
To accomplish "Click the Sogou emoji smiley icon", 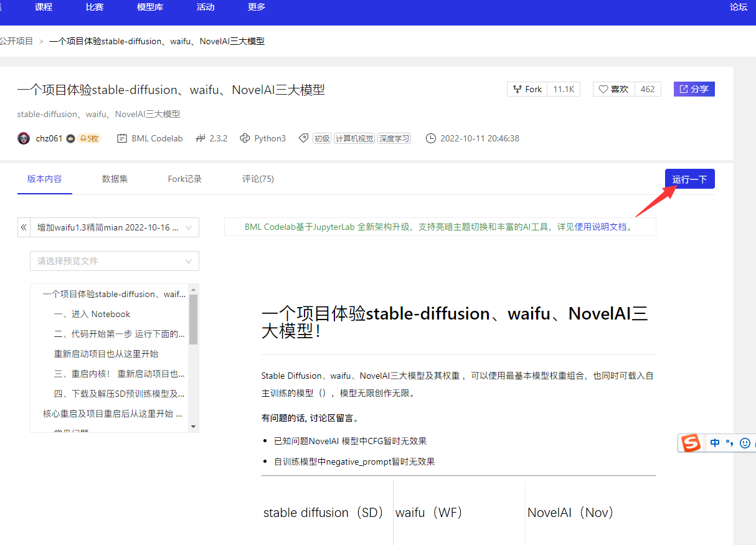I will click(745, 443).
